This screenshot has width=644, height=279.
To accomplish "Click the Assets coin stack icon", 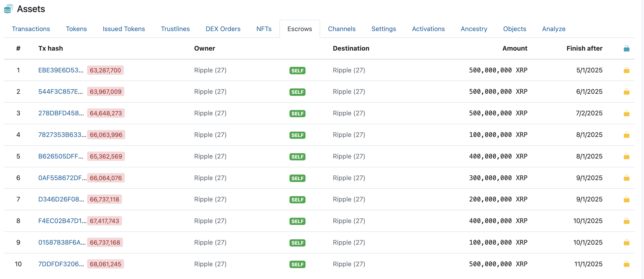I will [x=8, y=9].
